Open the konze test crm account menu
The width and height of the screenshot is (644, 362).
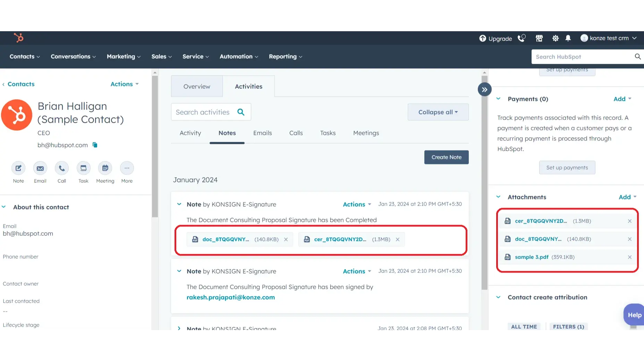(x=609, y=38)
